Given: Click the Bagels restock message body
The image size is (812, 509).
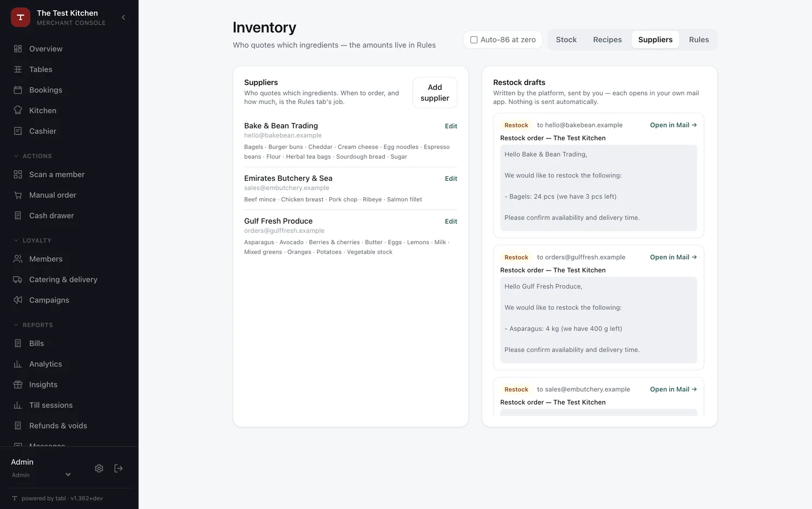Looking at the screenshot, I should click(599, 188).
